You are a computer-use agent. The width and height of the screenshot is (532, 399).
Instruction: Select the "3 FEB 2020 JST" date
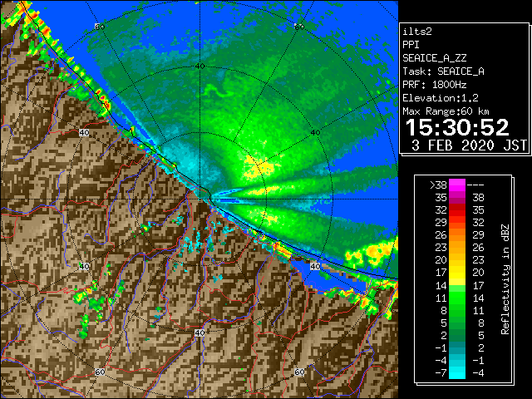point(469,145)
